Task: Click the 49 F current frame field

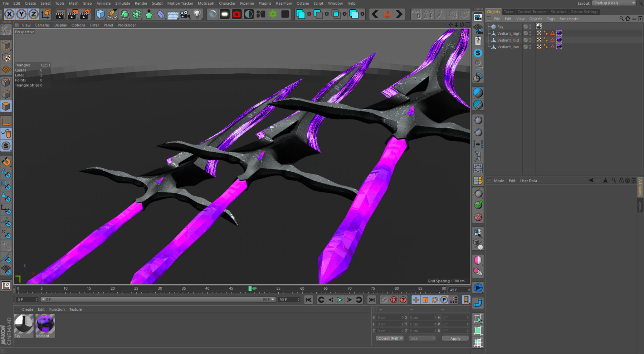Action: point(459,290)
